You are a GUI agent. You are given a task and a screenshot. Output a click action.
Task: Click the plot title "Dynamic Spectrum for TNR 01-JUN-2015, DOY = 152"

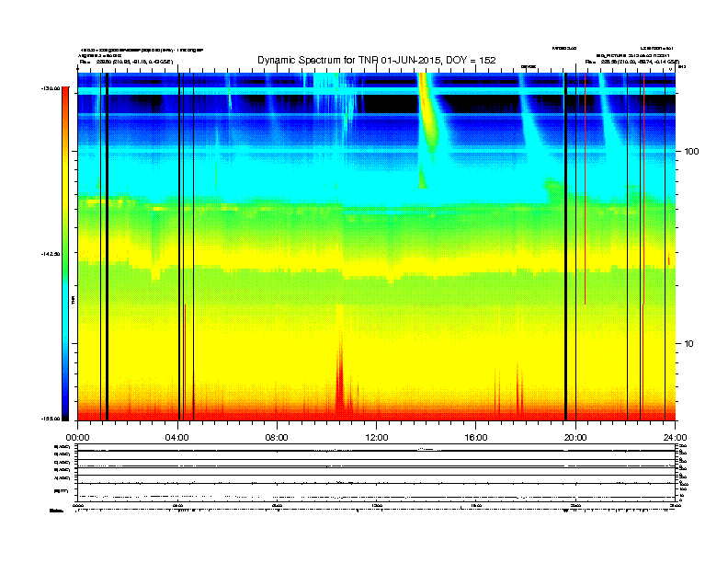coord(377,61)
